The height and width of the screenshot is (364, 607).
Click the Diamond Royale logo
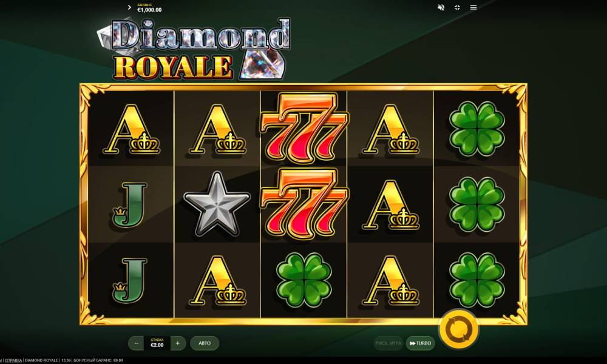pyautogui.click(x=194, y=49)
